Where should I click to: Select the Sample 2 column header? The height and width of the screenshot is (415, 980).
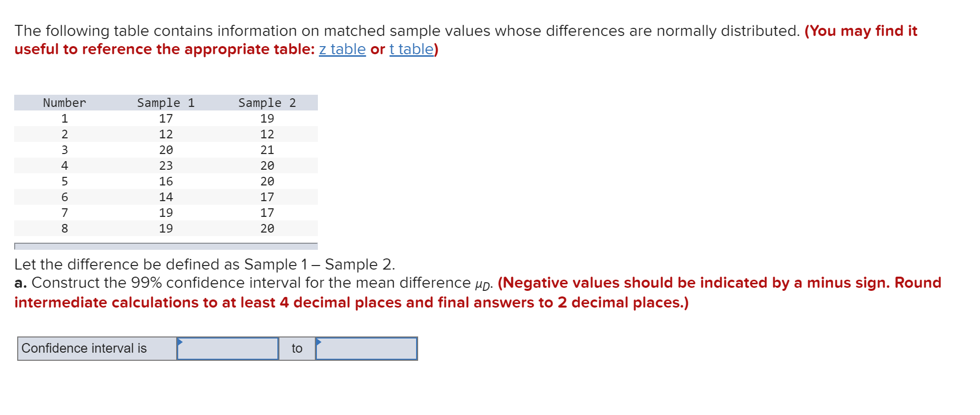click(267, 103)
